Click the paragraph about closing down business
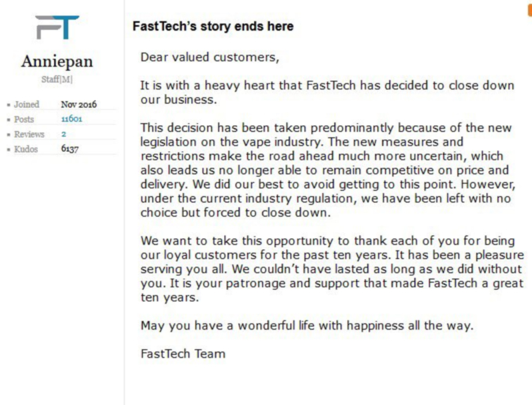Viewport: 532px width, 405px height. pos(327,92)
